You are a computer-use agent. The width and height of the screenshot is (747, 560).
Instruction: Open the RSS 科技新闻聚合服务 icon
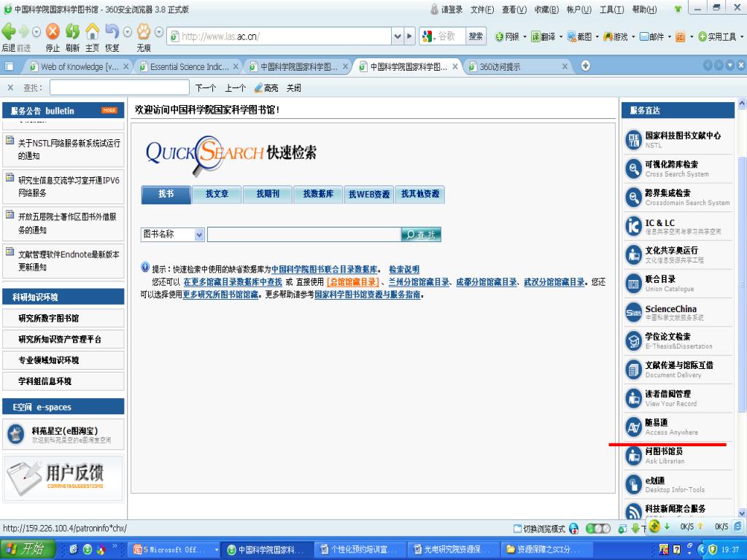634,511
